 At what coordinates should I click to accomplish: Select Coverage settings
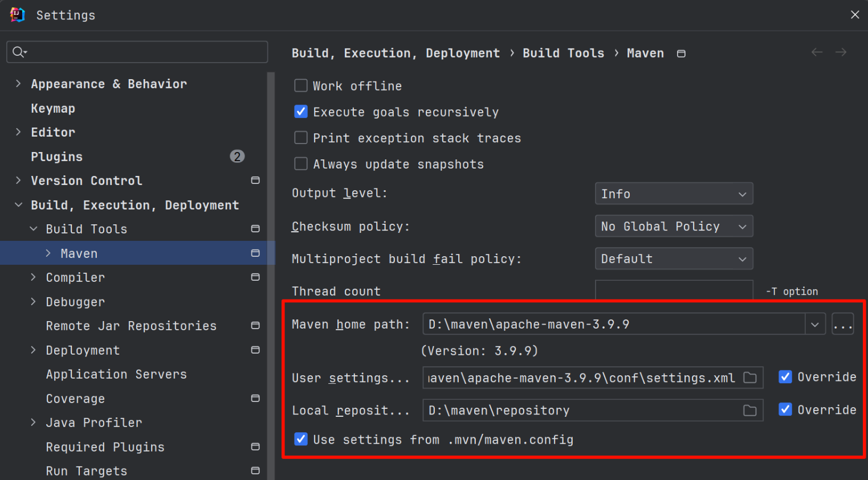coord(75,399)
